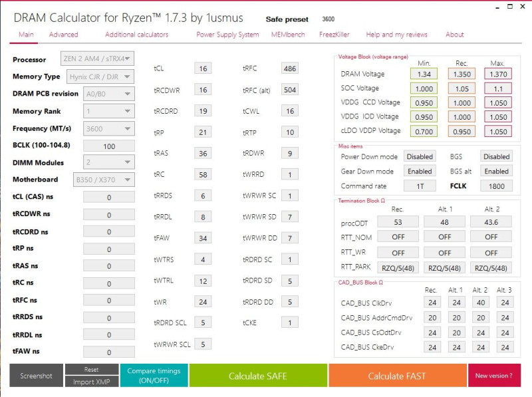
Task: Expand the Motherboard dropdown
Action: coord(104,180)
